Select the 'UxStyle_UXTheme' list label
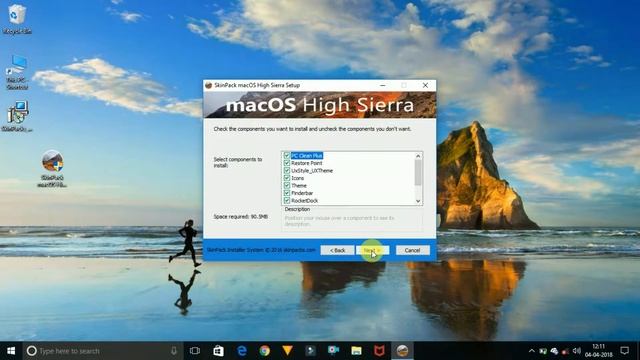Image resolution: width=640 pixels, height=360 pixels. (312, 171)
